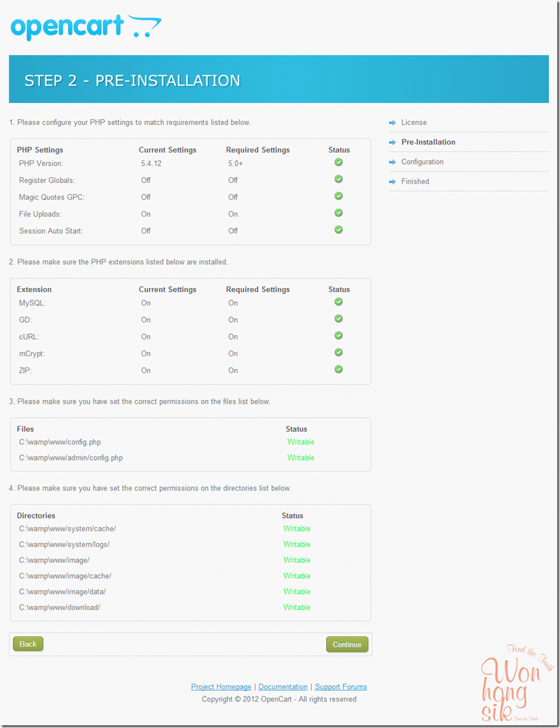
Task: Click the Register Globals: label
Action: 47,180
